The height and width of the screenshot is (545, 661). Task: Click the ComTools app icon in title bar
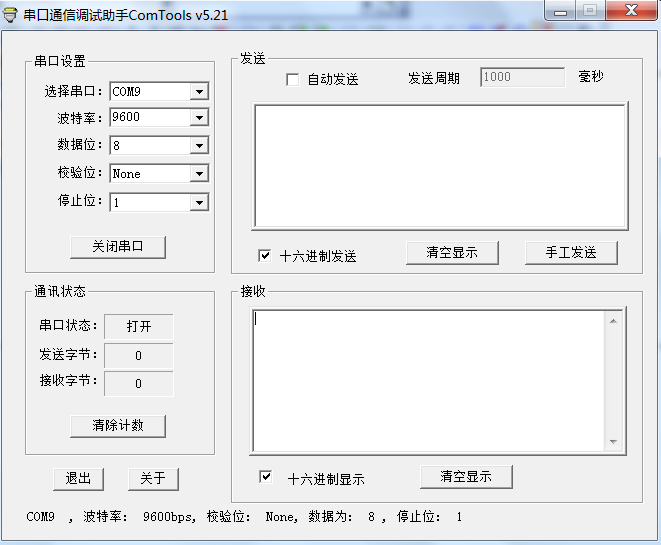[12, 13]
